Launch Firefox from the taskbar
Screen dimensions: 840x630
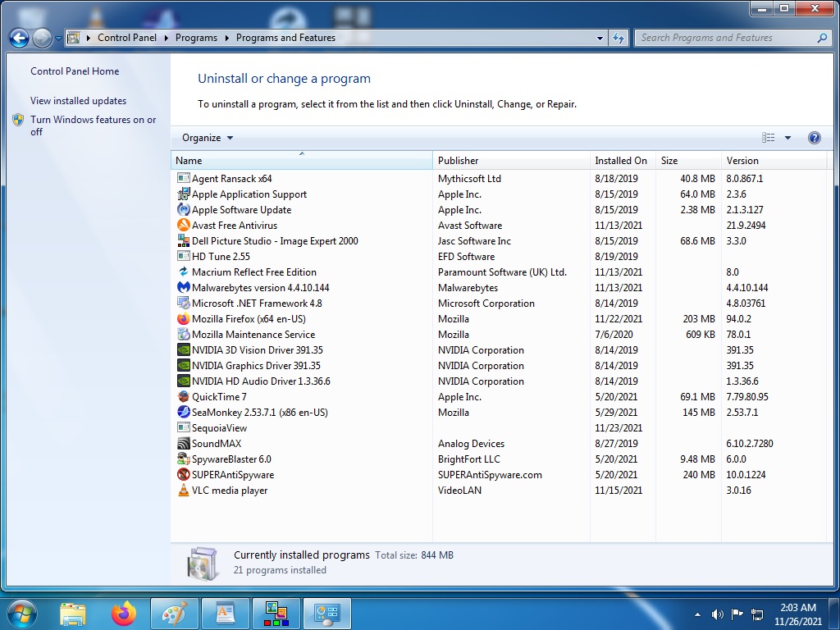point(124,614)
